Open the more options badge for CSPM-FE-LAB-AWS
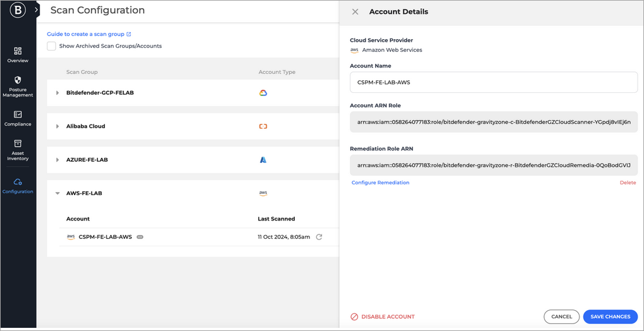Screen dimensions: 644x331 coord(140,237)
